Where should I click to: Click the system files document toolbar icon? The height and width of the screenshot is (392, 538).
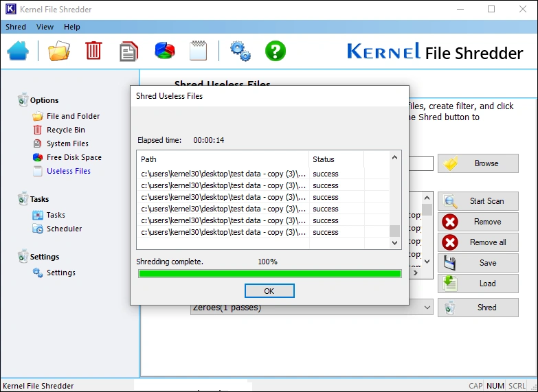coord(128,51)
